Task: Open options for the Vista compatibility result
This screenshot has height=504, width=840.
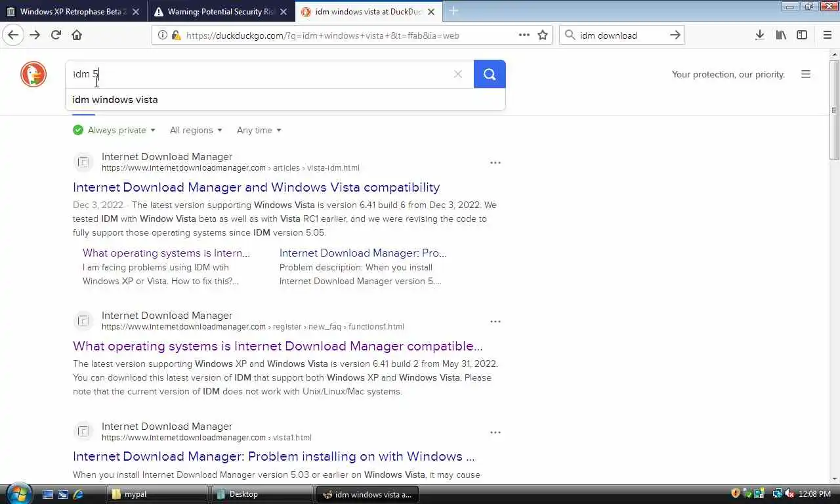Action: (495, 163)
